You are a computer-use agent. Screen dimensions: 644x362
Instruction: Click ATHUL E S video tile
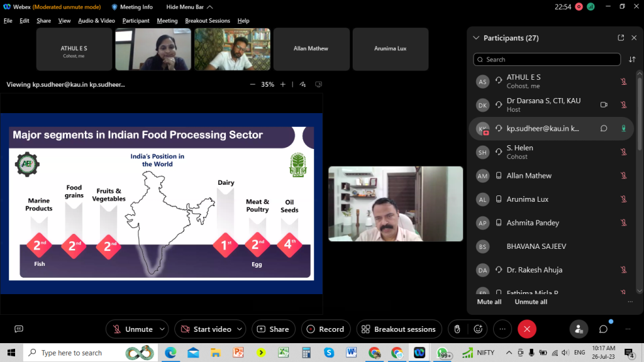pos(74,49)
